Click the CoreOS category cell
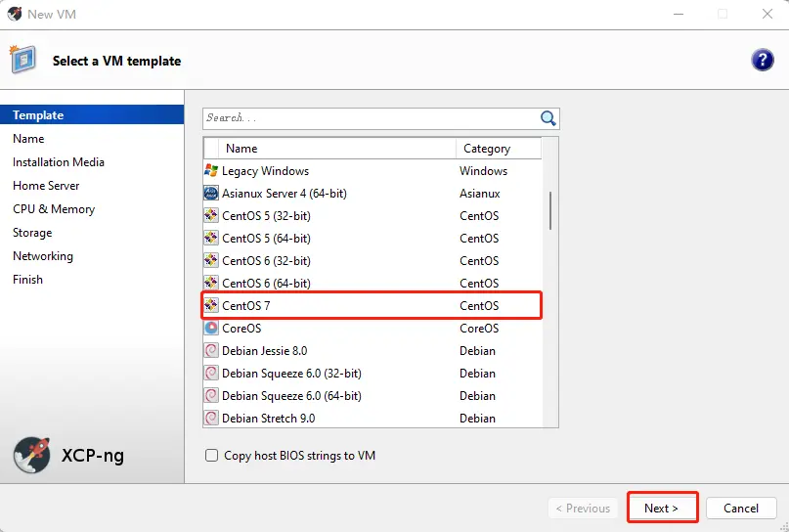 [x=479, y=329]
